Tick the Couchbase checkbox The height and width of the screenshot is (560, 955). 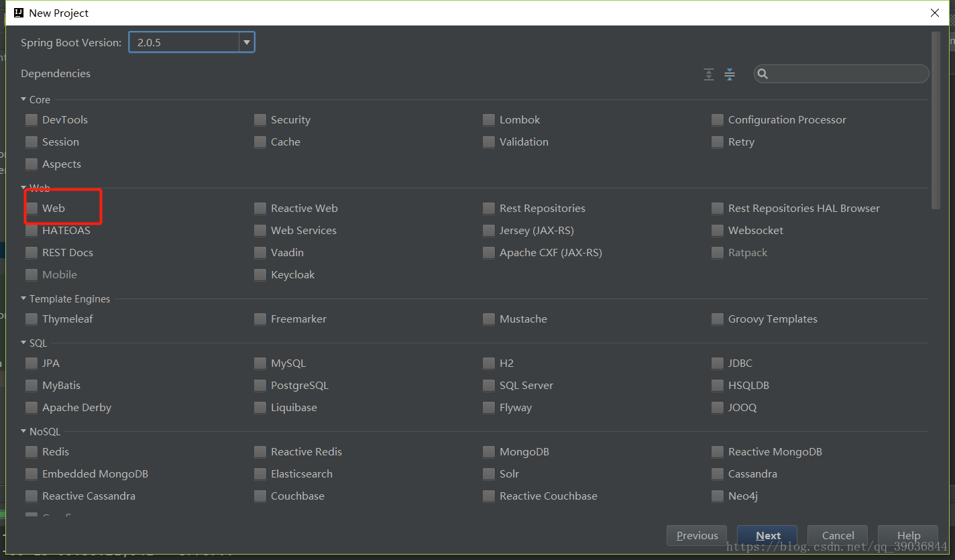(260, 496)
